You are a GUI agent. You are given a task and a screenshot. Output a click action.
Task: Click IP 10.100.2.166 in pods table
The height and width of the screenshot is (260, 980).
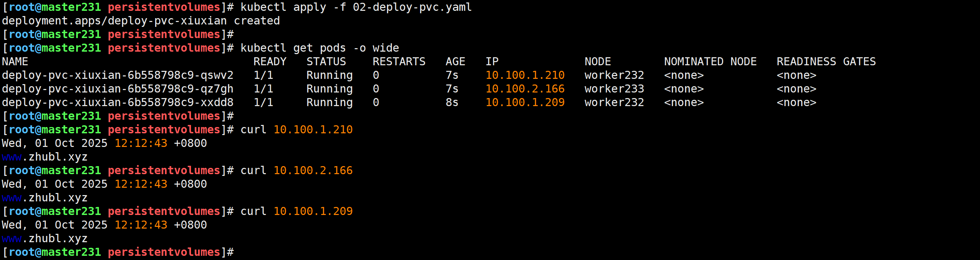[x=525, y=89]
